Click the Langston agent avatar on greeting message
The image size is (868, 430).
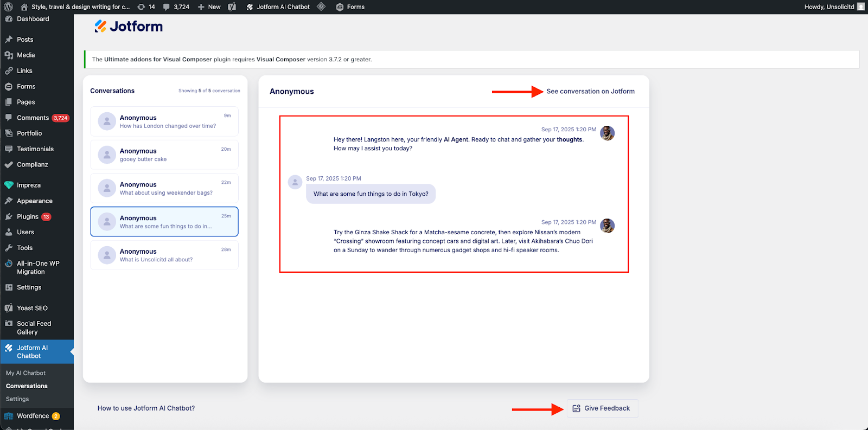pyautogui.click(x=607, y=133)
